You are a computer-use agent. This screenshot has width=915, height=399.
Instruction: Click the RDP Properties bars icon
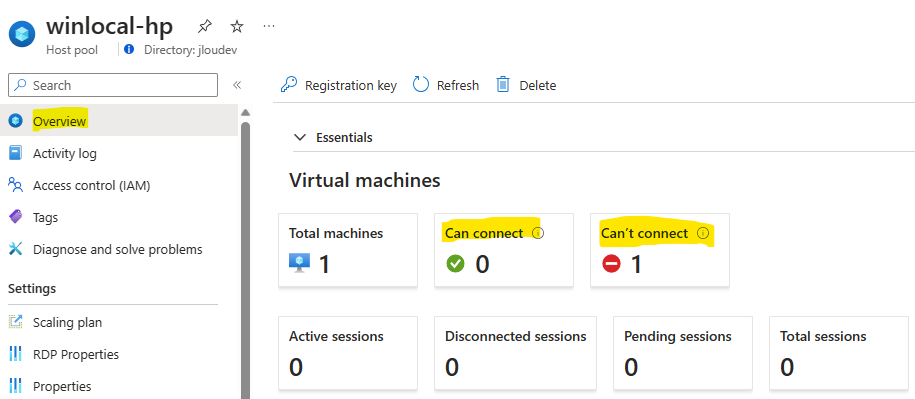coord(16,354)
